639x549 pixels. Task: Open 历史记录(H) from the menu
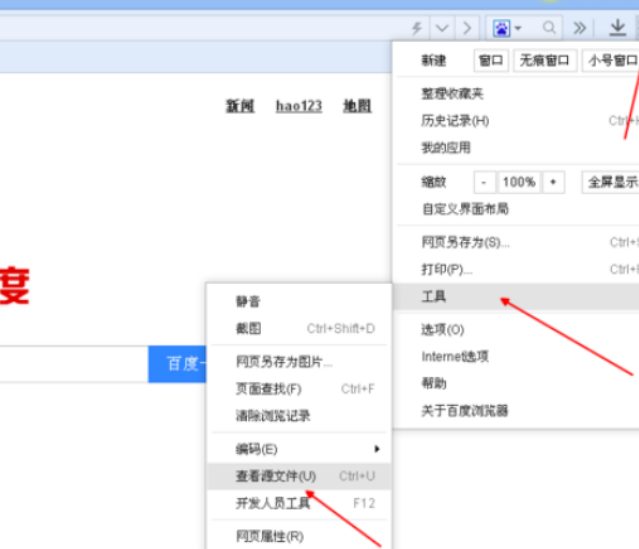(518, 121)
